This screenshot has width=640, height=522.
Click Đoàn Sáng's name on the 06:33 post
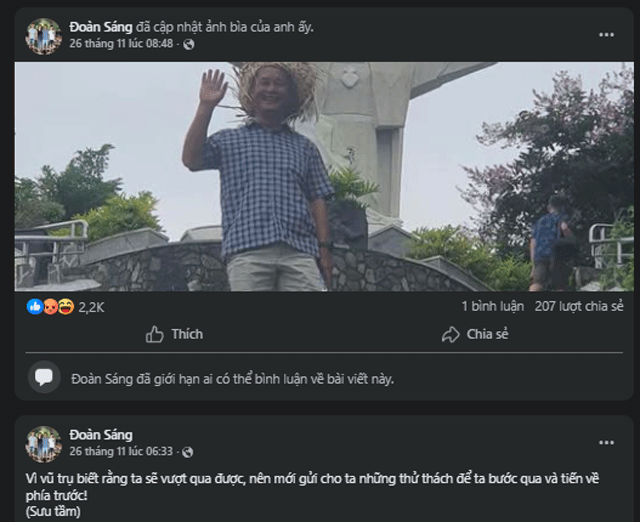pos(100,435)
